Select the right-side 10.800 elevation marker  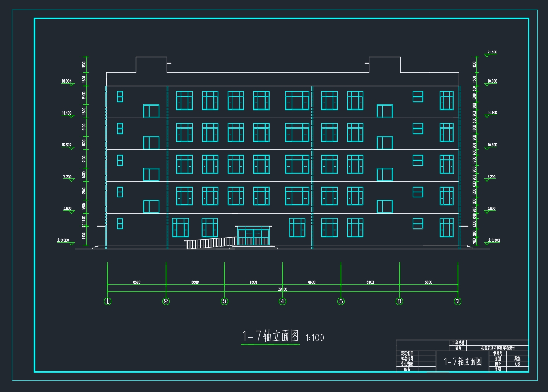[492, 146]
